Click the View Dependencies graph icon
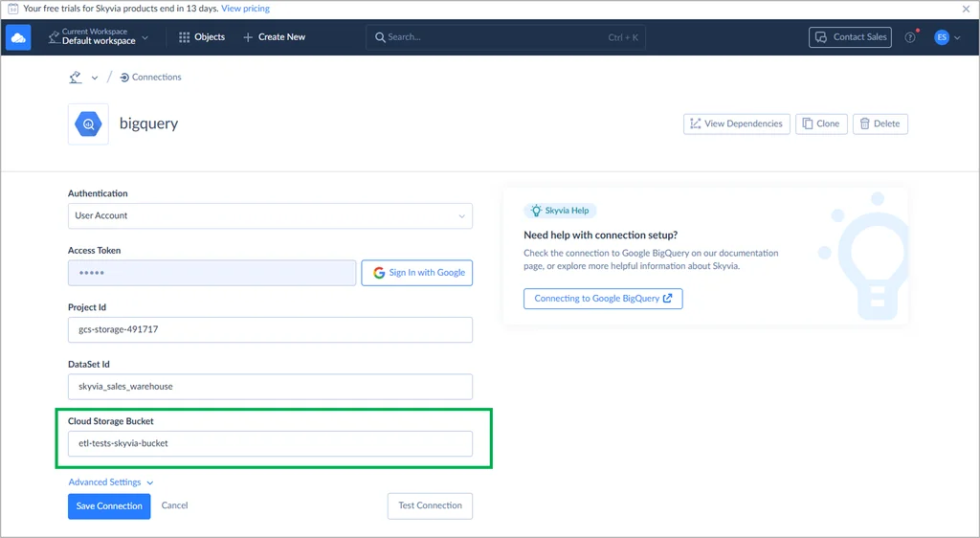 point(695,123)
